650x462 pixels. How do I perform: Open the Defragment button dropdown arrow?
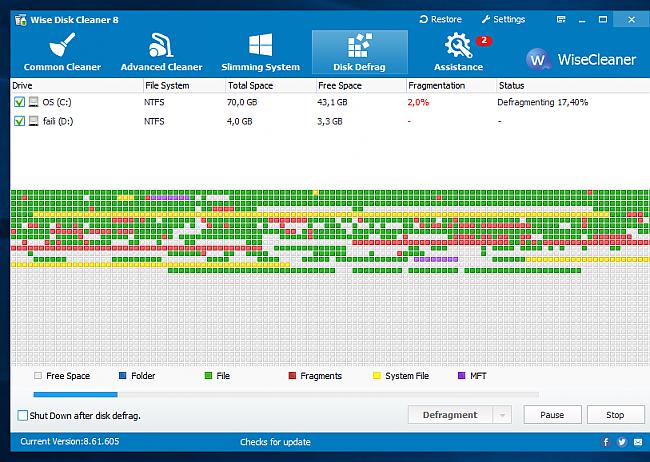(x=502, y=415)
